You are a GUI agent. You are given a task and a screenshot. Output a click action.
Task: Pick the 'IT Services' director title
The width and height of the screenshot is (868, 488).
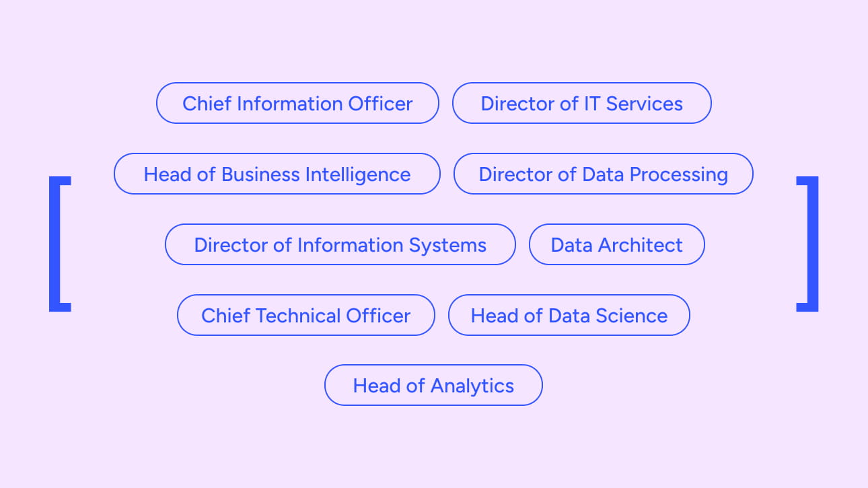(x=581, y=104)
